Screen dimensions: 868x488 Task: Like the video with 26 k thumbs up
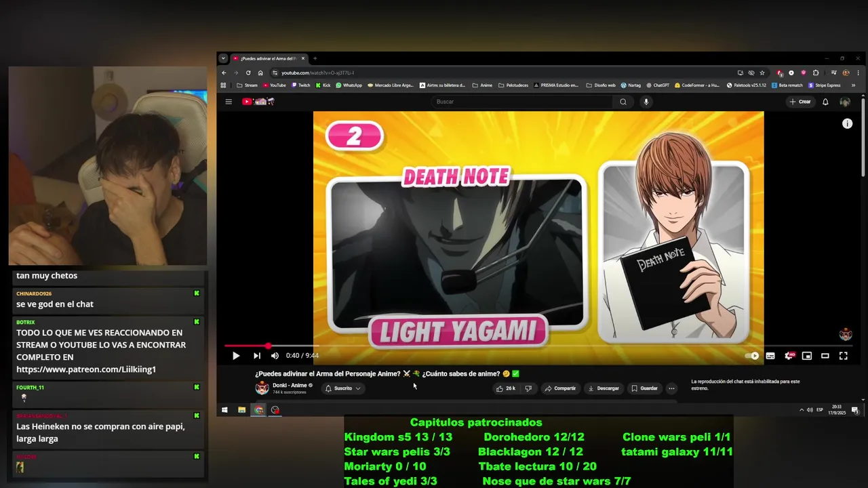(505, 388)
